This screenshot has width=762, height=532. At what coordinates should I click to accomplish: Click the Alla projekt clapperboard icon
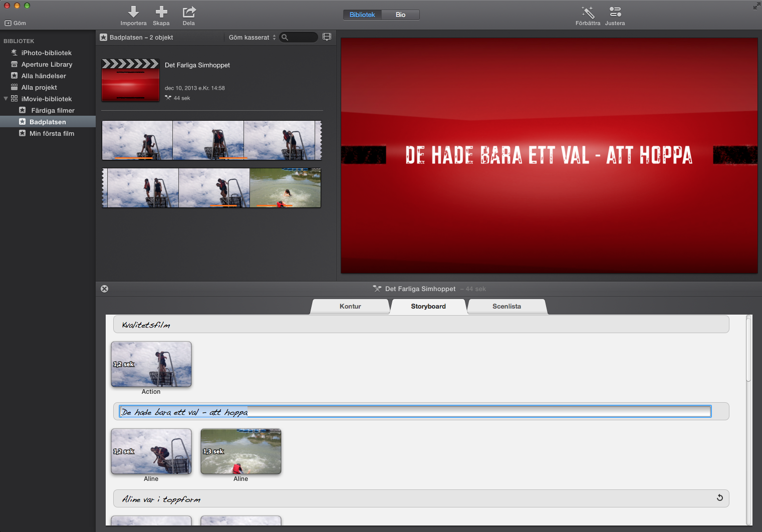[14, 87]
